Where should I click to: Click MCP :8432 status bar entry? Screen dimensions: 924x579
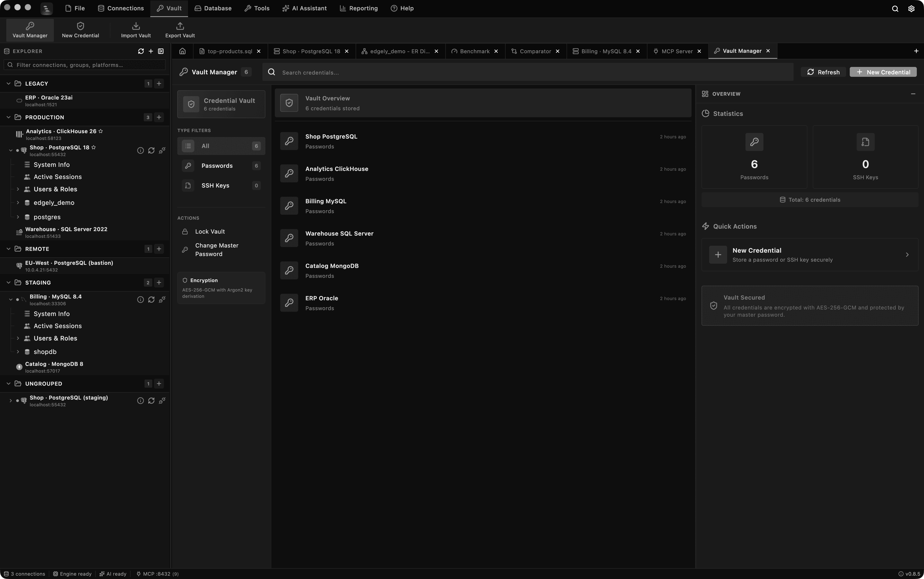pyautogui.click(x=157, y=574)
